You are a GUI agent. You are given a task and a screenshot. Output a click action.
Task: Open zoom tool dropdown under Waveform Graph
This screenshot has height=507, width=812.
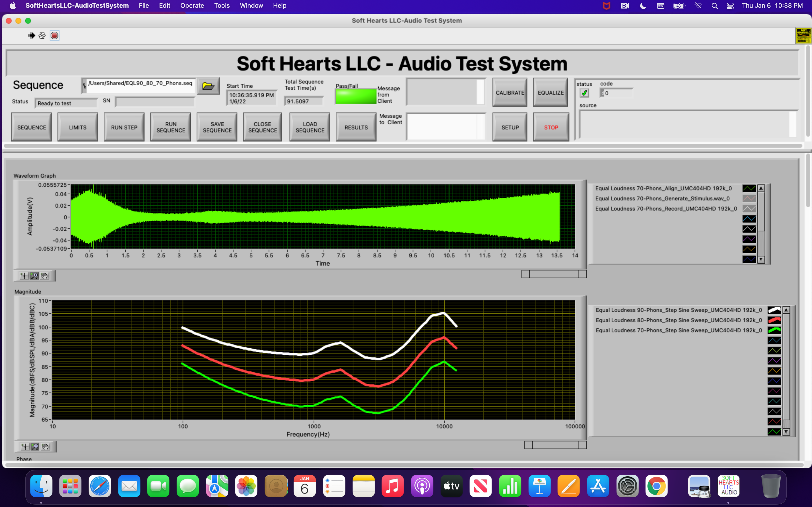coord(34,276)
